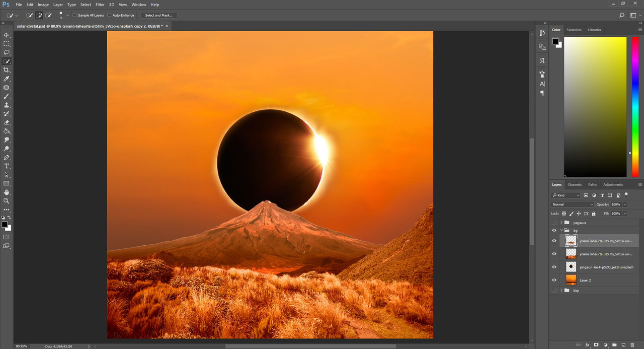The height and width of the screenshot is (349, 644).
Task: Open the blend mode Normal dropdown
Action: tap(572, 204)
